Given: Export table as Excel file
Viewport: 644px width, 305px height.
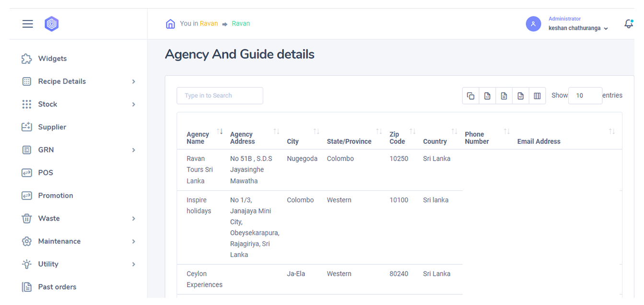Looking at the screenshot, I should click(487, 96).
